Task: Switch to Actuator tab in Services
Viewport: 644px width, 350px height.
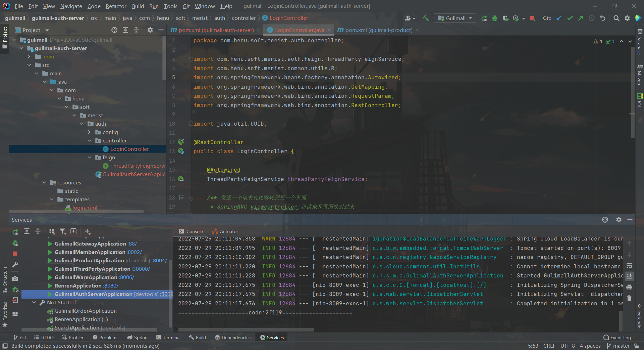Action: (x=225, y=231)
